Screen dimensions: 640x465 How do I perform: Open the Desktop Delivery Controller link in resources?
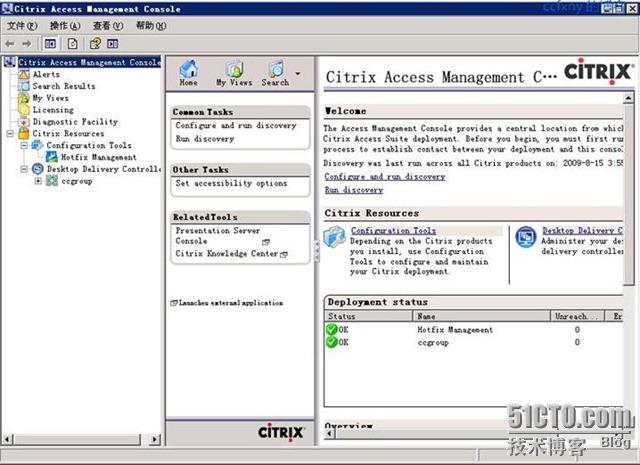(582, 231)
